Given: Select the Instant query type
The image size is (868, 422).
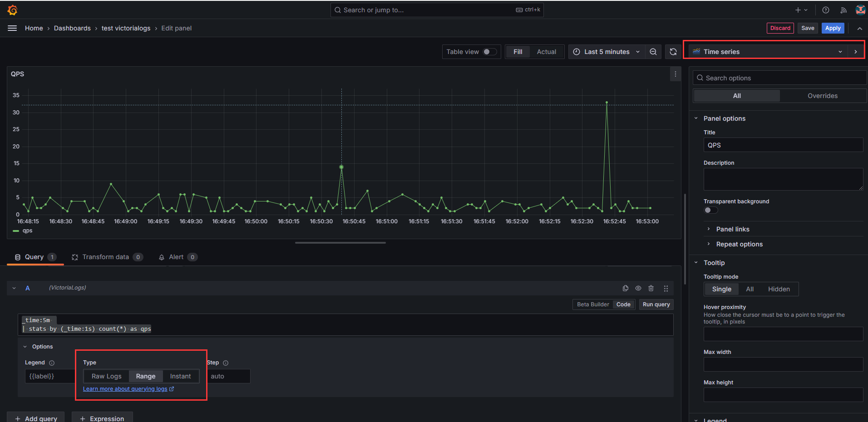Looking at the screenshot, I should click(x=180, y=376).
